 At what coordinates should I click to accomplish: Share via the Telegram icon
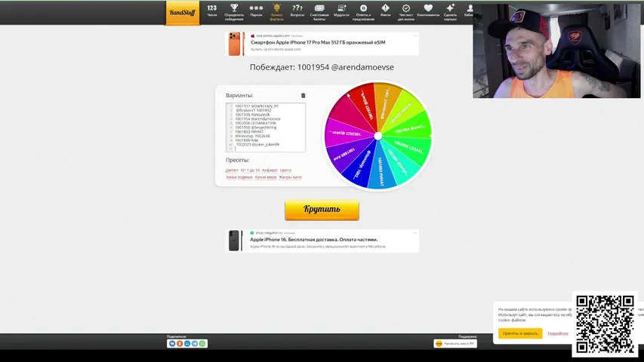pos(195,344)
